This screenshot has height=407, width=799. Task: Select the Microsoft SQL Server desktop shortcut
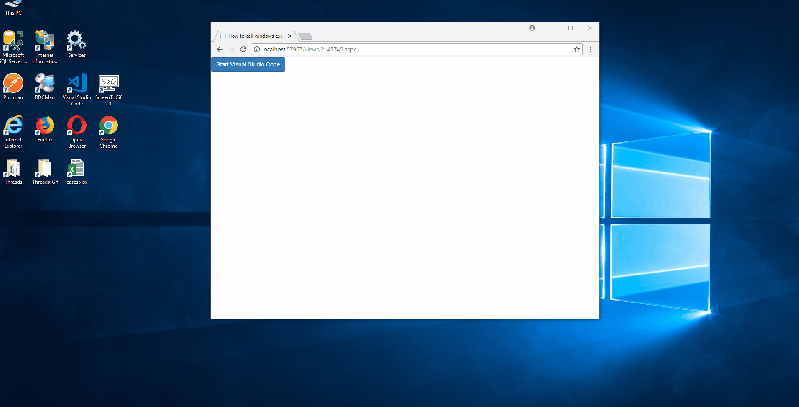coord(13,47)
